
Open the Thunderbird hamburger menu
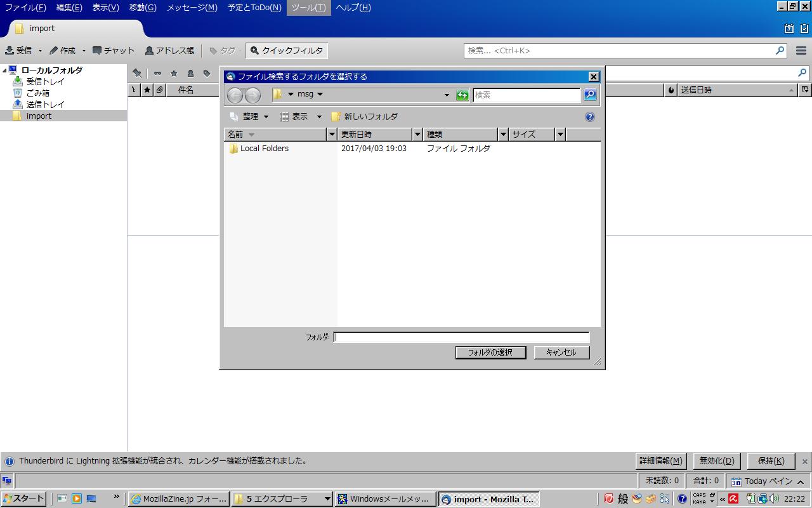[x=801, y=51]
